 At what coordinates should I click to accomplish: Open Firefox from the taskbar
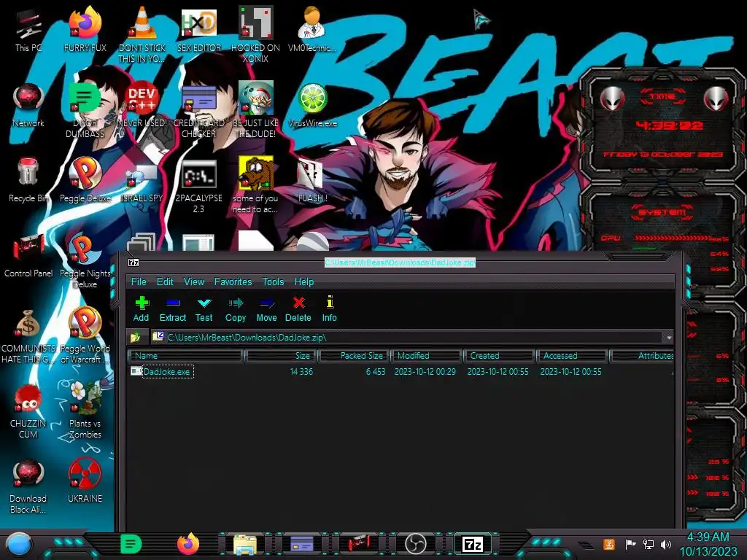[x=188, y=544]
